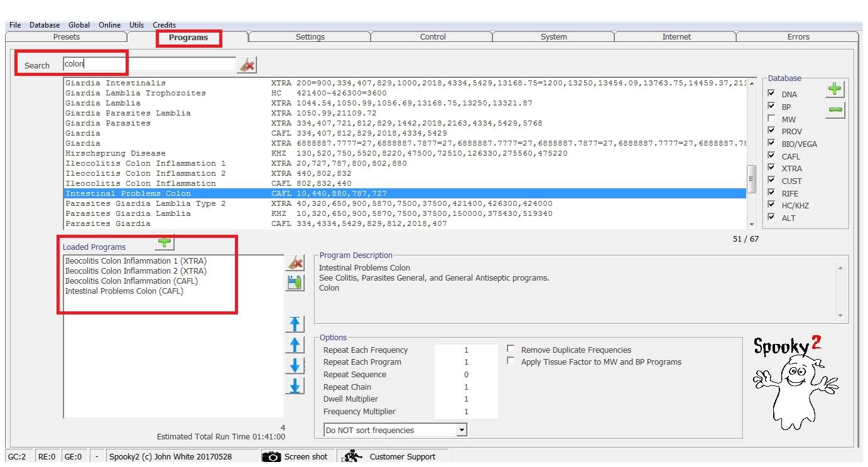Select the Programs tab
868x467 pixels.
click(188, 38)
